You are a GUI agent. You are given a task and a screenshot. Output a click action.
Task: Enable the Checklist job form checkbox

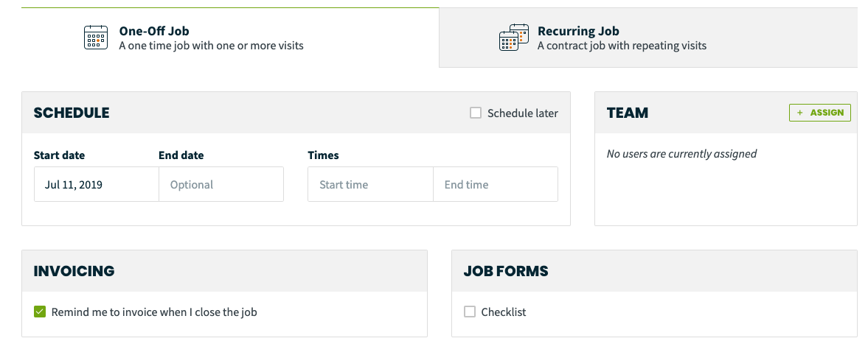(470, 312)
